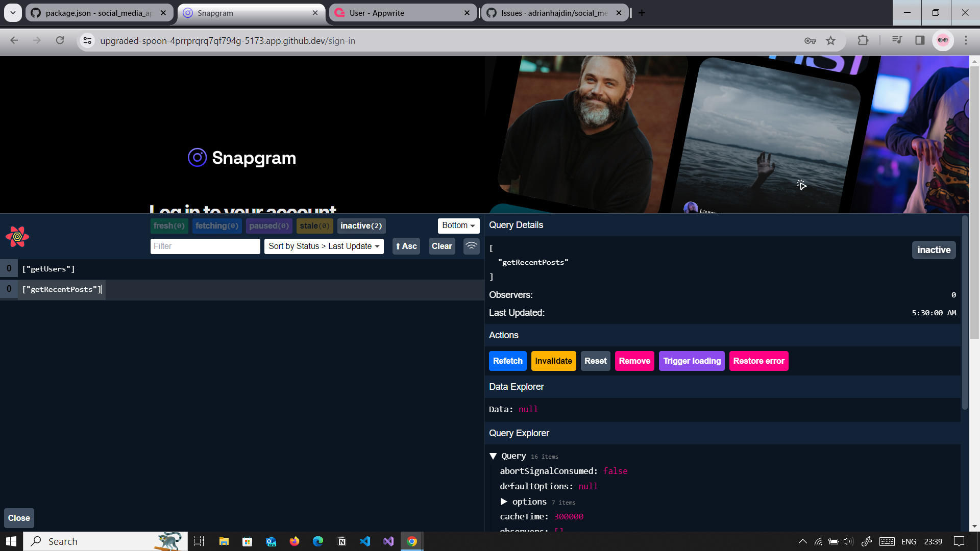Reload the page with refresh icon
Screen dimensions: 980x551
click(x=60, y=41)
